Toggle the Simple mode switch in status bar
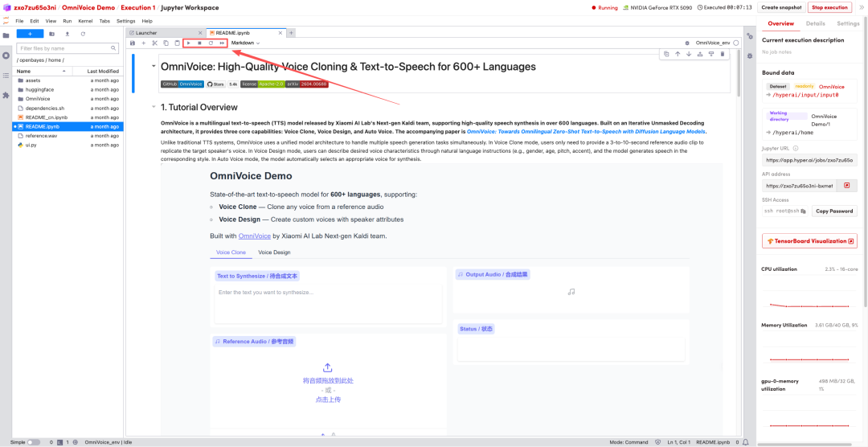868x447 pixels. coord(33,442)
